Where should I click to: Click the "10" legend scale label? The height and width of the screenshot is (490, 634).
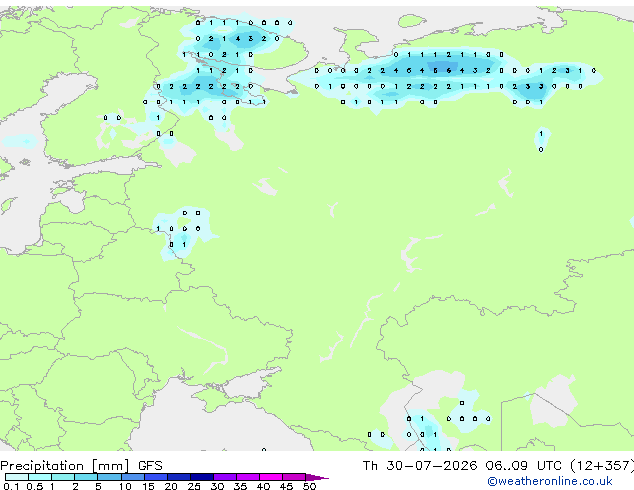click(125, 486)
